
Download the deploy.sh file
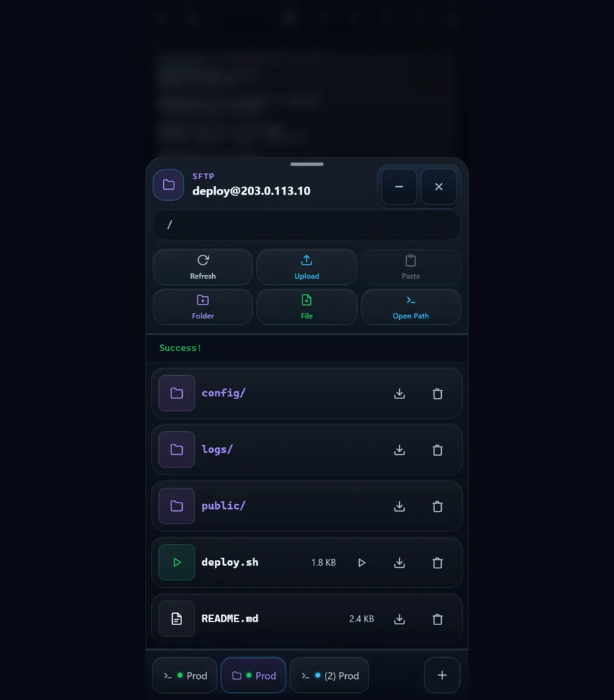(399, 563)
